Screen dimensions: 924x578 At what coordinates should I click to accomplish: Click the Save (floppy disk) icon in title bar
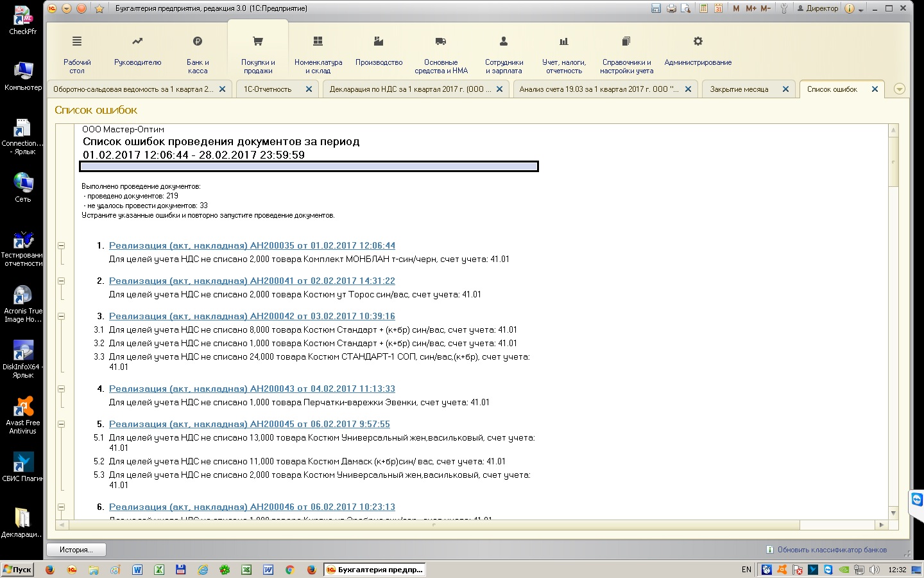pos(656,8)
